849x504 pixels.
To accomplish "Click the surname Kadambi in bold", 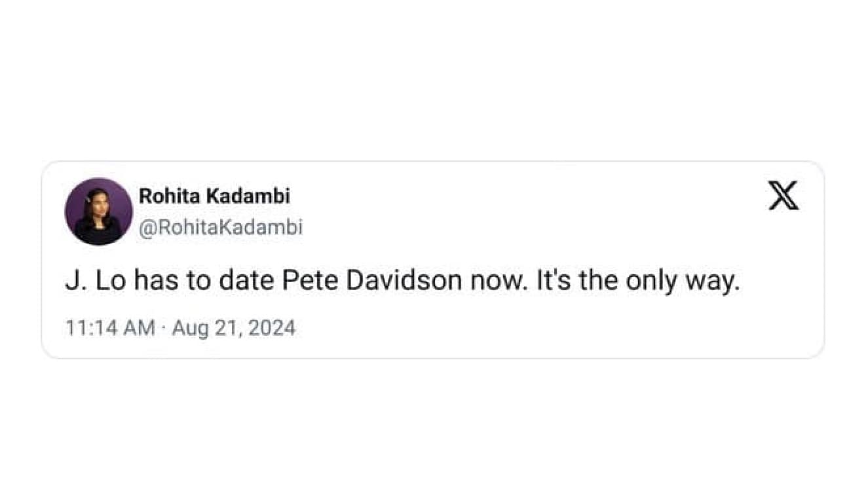I will (250, 196).
